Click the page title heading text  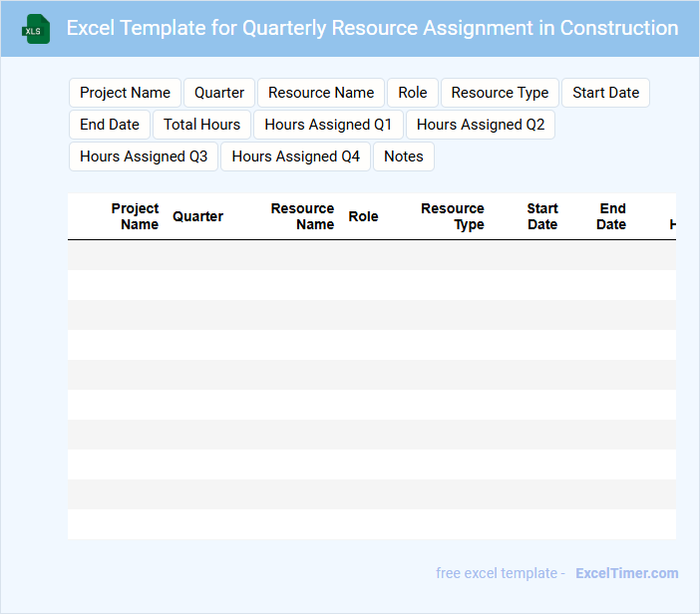[x=372, y=28]
